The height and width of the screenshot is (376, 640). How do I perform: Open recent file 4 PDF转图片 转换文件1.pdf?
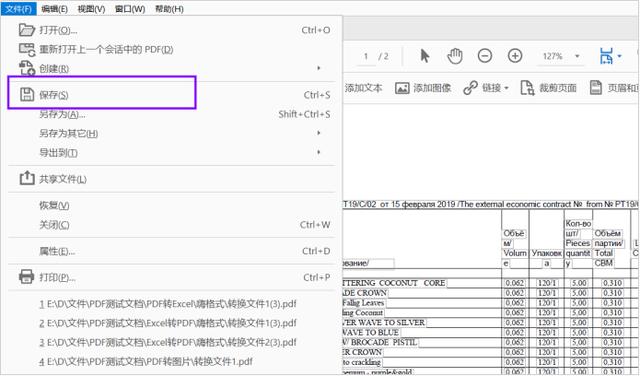pos(146,362)
